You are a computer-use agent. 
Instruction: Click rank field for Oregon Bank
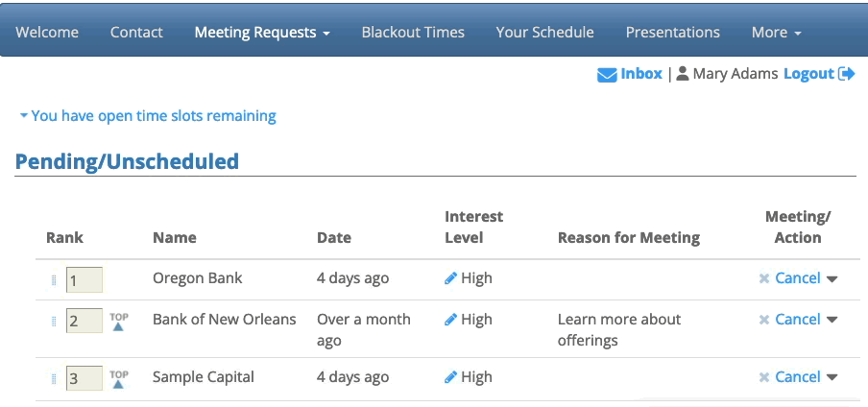84,280
